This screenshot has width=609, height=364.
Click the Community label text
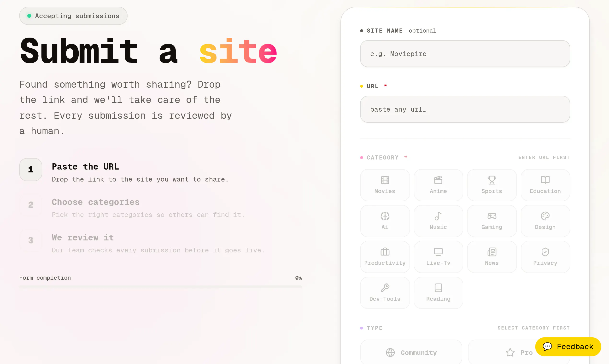[x=419, y=353]
